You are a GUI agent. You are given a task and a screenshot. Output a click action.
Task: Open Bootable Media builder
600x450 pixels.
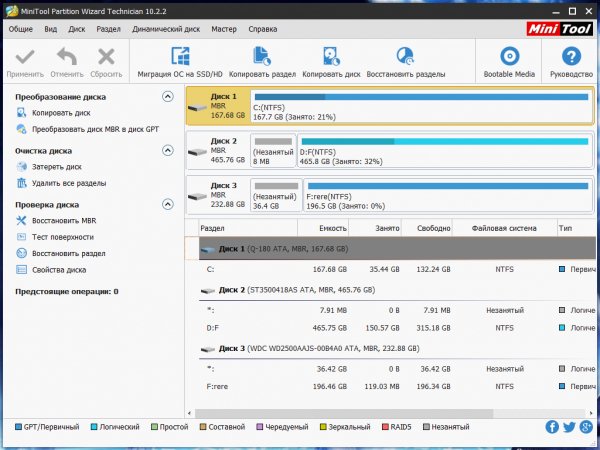(x=509, y=62)
